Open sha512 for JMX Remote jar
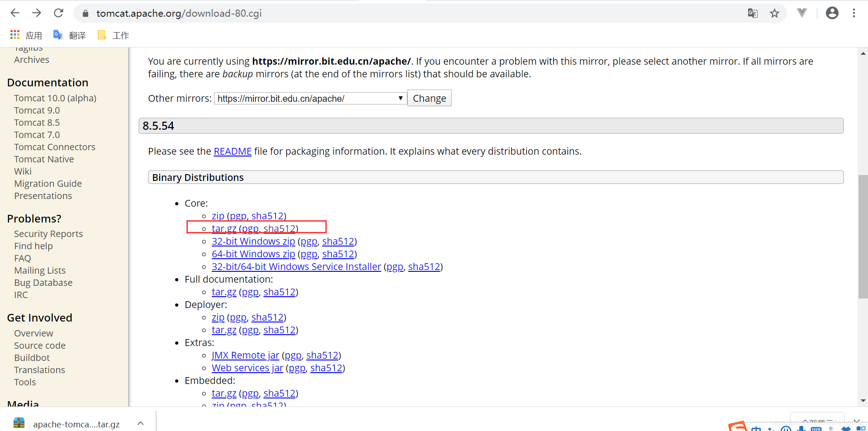 coord(322,355)
